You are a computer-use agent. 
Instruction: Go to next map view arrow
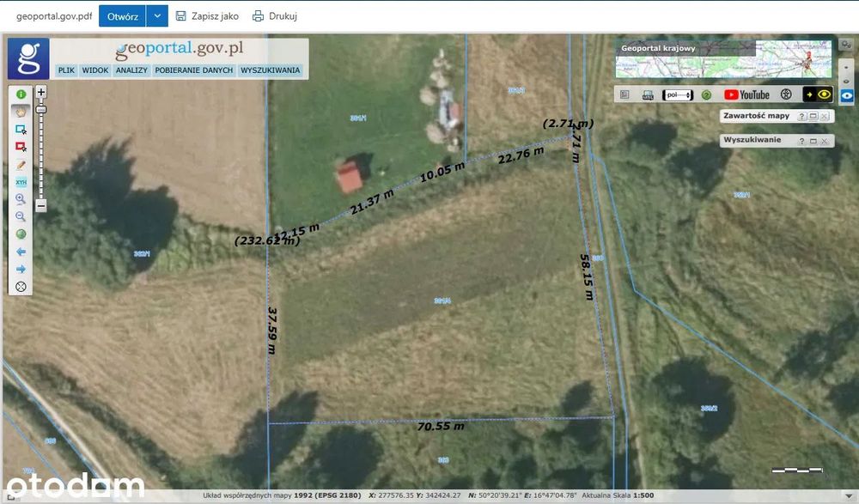pos(21,269)
